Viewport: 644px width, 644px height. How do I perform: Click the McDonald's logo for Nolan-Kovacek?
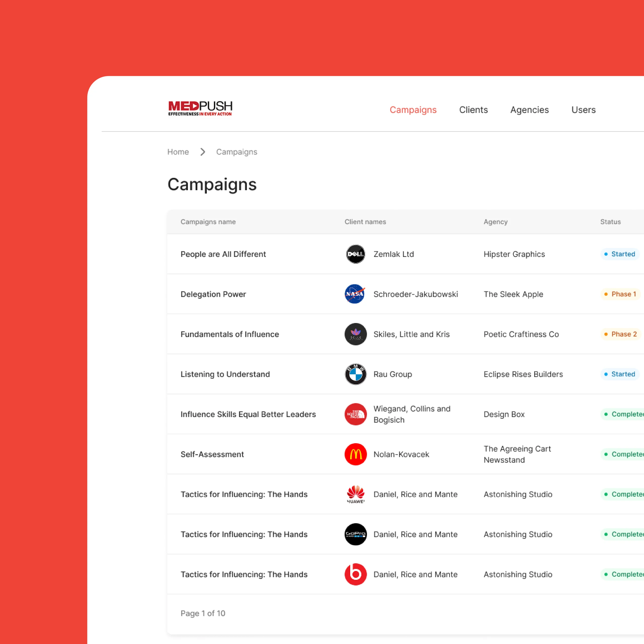point(355,454)
